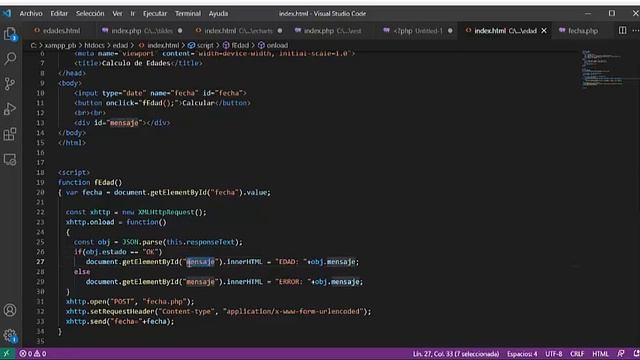
Task: Open the Ayuda menu
Action: click(x=218, y=13)
